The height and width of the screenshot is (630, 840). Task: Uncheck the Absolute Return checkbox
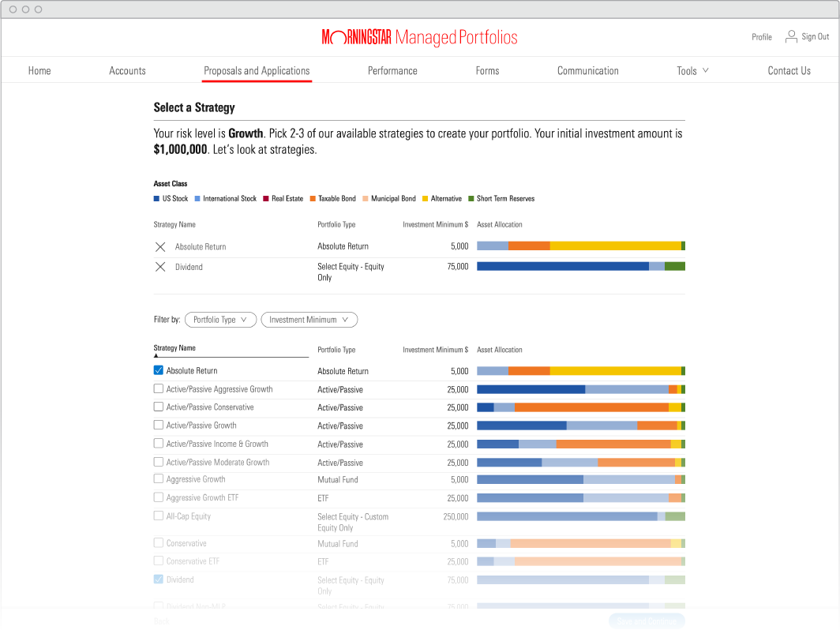[x=159, y=370]
